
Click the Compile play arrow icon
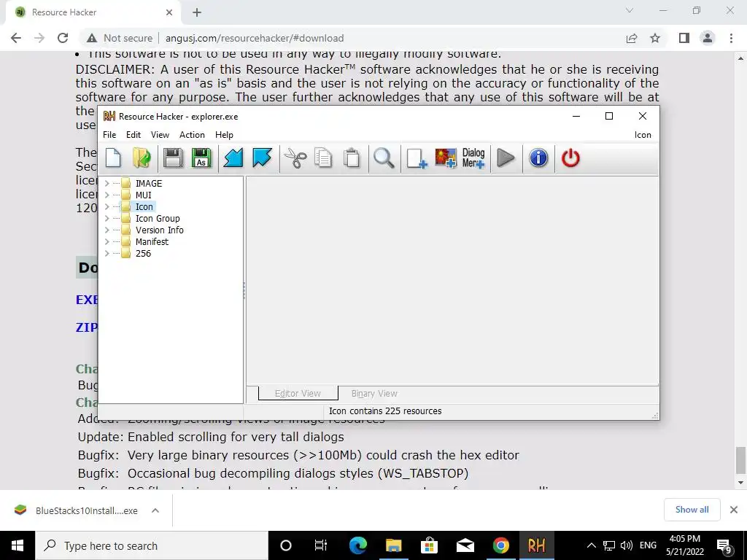[506, 158]
